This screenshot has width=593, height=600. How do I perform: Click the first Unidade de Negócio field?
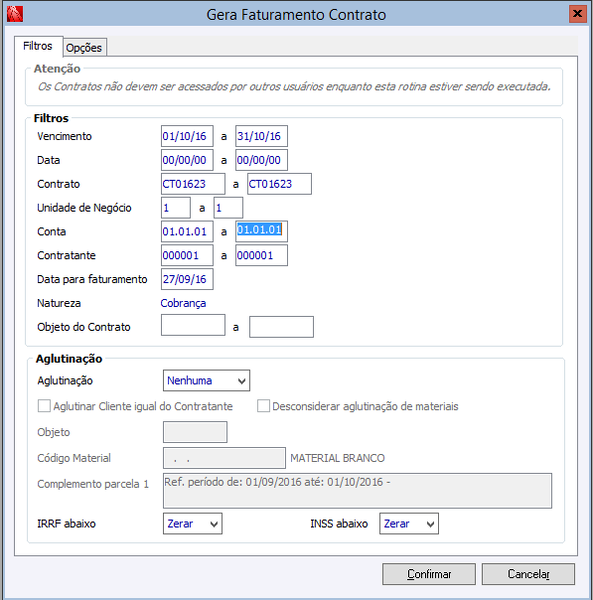[x=176, y=208]
